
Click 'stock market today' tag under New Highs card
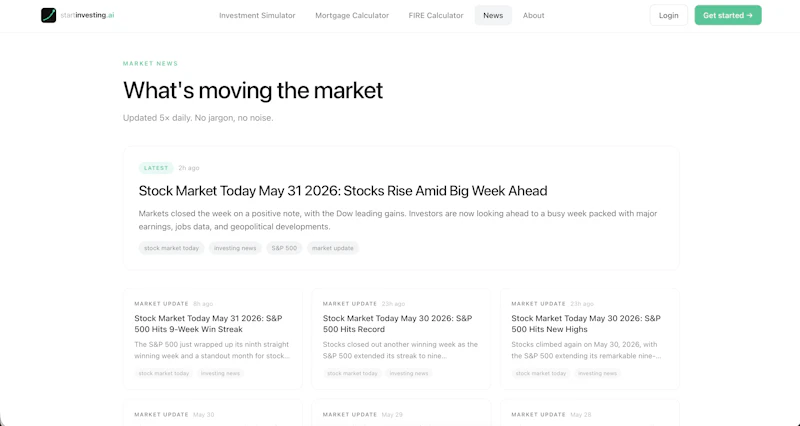coord(541,373)
